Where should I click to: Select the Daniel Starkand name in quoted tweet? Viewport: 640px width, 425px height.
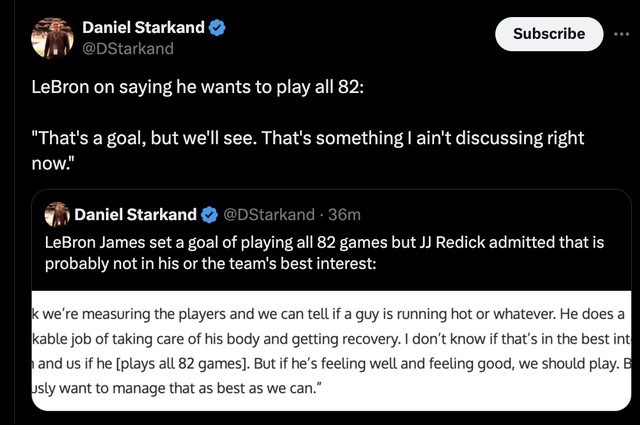coord(135,214)
